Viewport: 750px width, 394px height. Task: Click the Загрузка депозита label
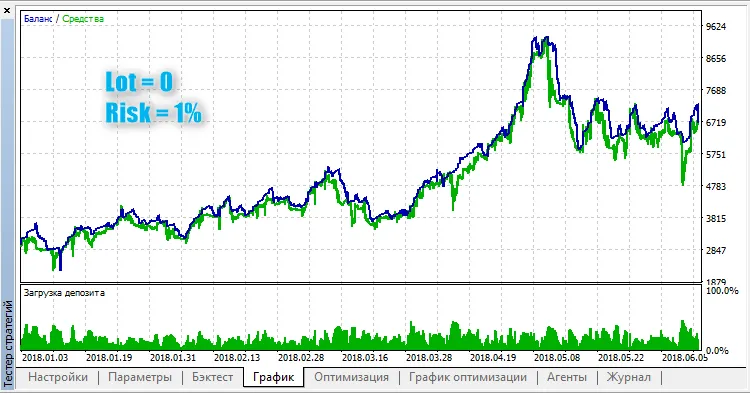(x=64, y=293)
